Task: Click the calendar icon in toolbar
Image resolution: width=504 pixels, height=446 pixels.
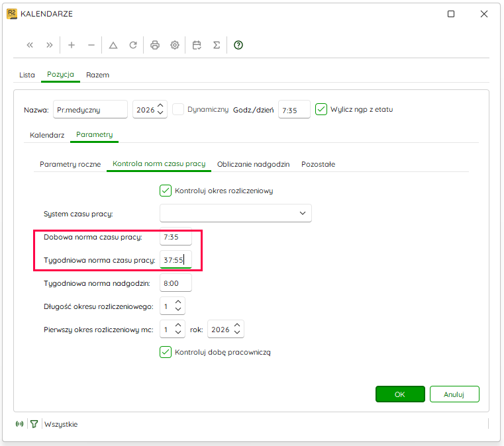Action: tap(197, 45)
